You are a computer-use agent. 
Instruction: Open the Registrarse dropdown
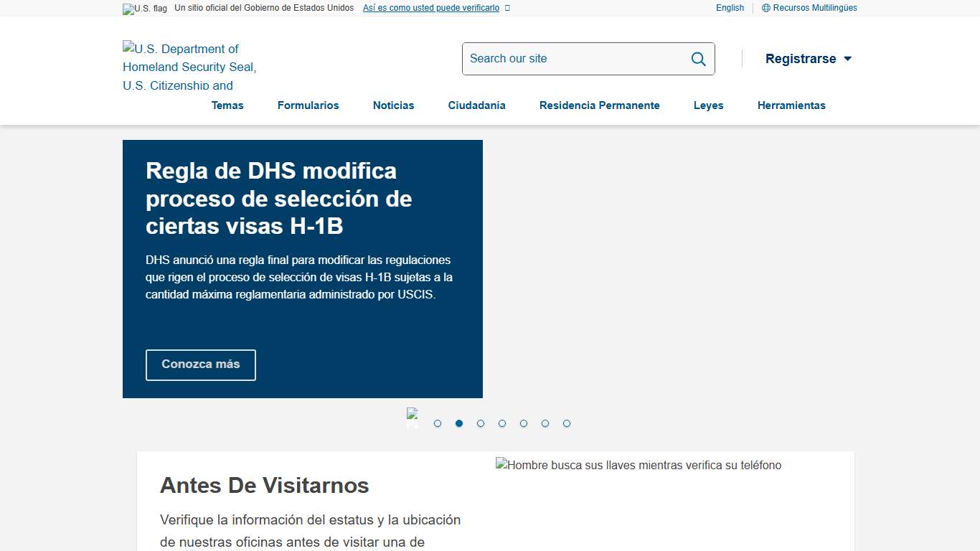tap(808, 59)
